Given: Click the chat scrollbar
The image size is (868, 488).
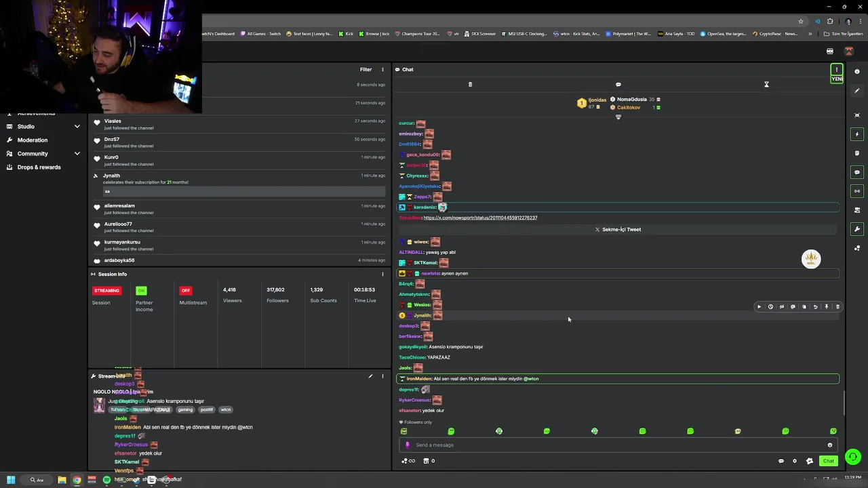Looking at the screenshot, I should [844, 404].
